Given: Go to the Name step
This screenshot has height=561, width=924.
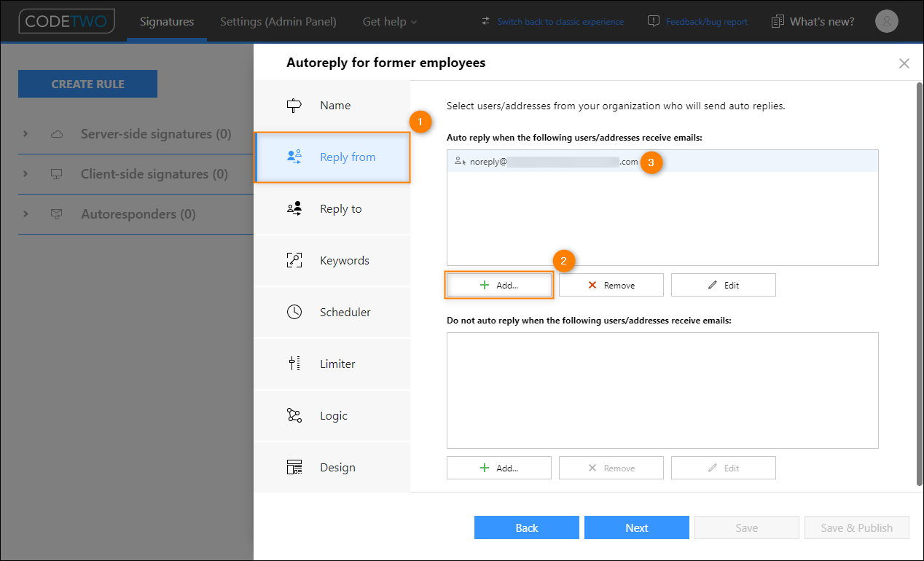Looking at the screenshot, I should [332, 106].
